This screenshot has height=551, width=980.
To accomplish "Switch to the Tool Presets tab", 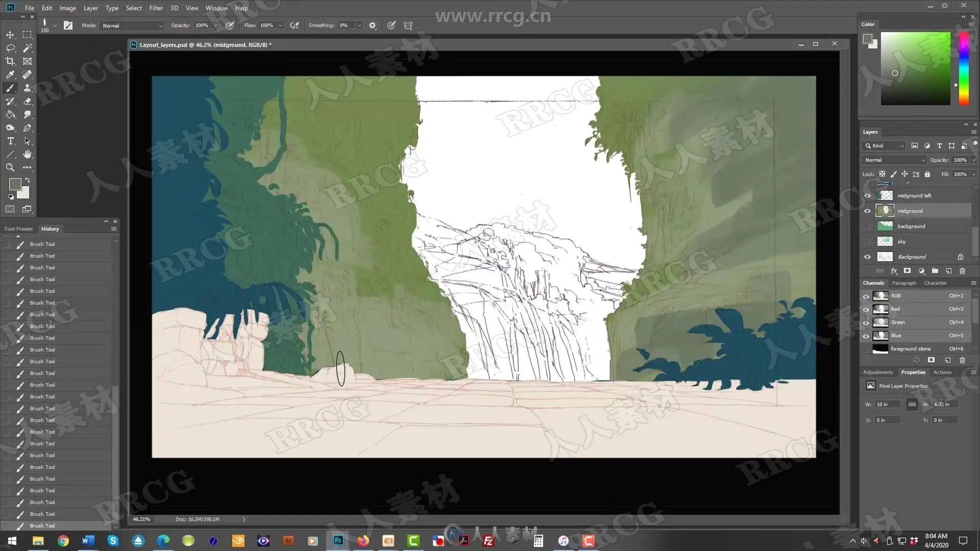I will (18, 229).
